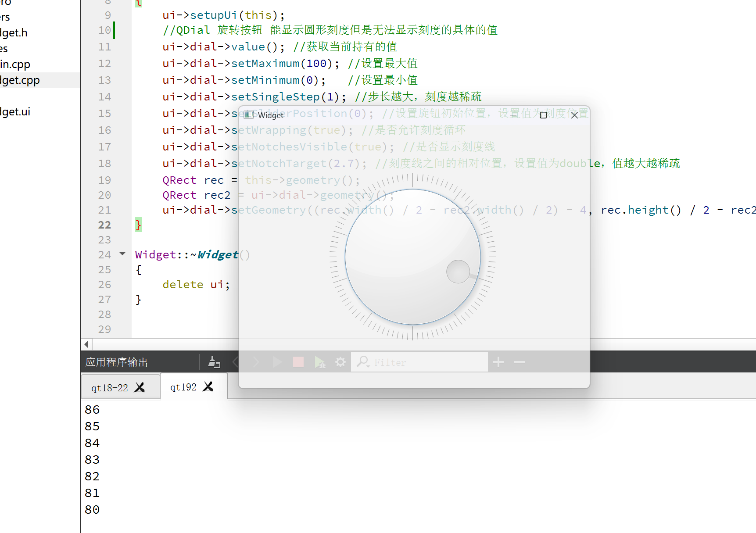Click line number 10 in the editor gutter
Screen dimensions: 756x533
tap(104, 30)
